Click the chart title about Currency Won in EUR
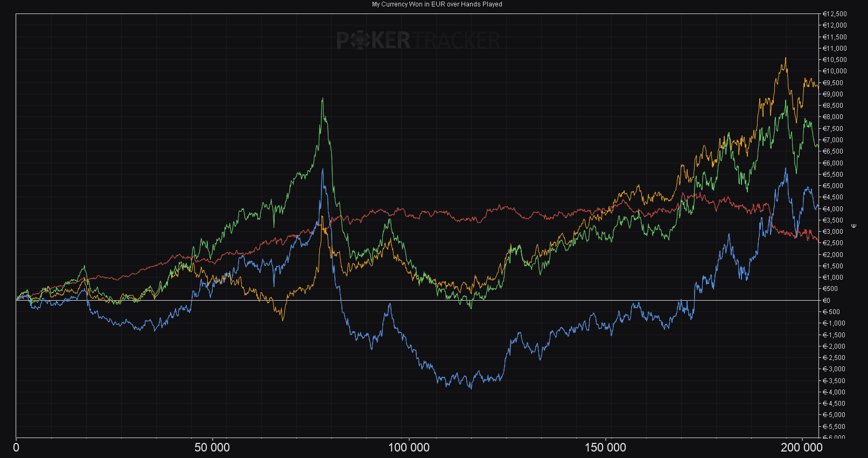This screenshot has height=458, width=868. 437,4
